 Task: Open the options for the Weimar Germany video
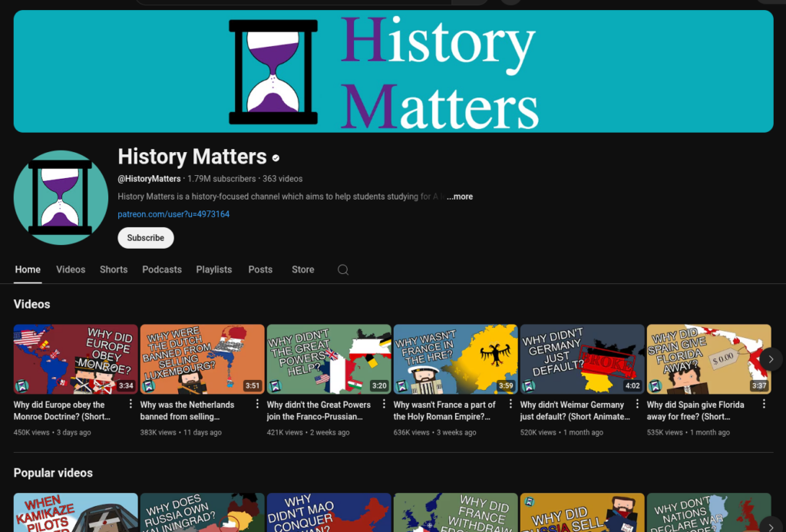[x=637, y=404]
